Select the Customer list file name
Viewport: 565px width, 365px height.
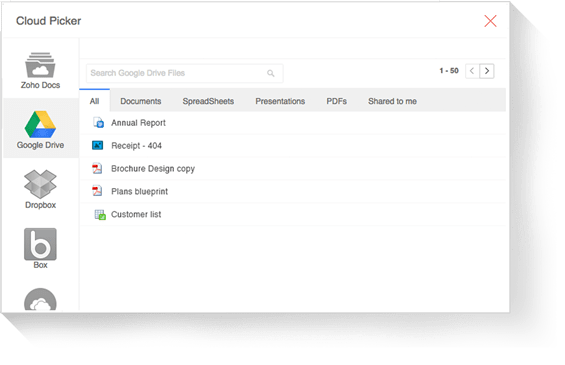pyautogui.click(x=136, y=214)
